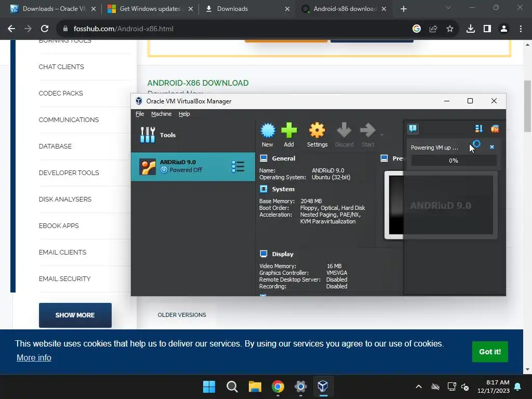The width and height of the screenshot is (532, 399).
Task: Accept cookies with Got it! button
Action: click(490, 352)
